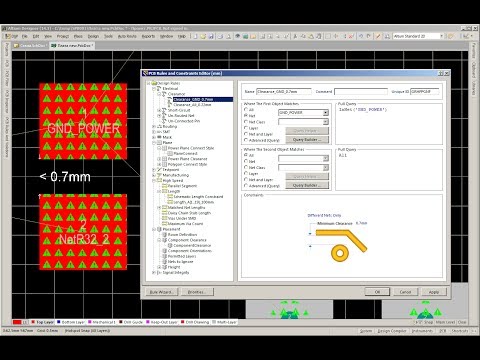Open the Reports menu

(x=148, y=36)
